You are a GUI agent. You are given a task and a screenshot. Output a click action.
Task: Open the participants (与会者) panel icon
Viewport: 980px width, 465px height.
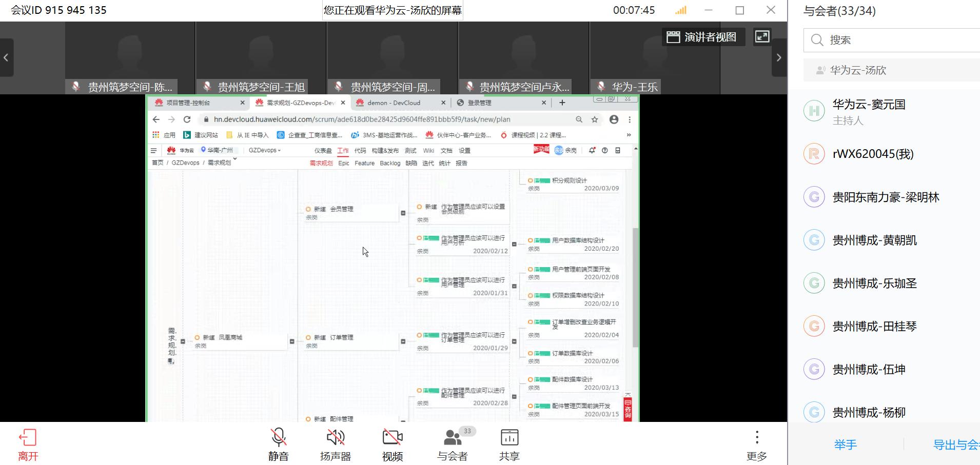click(453, 437)
